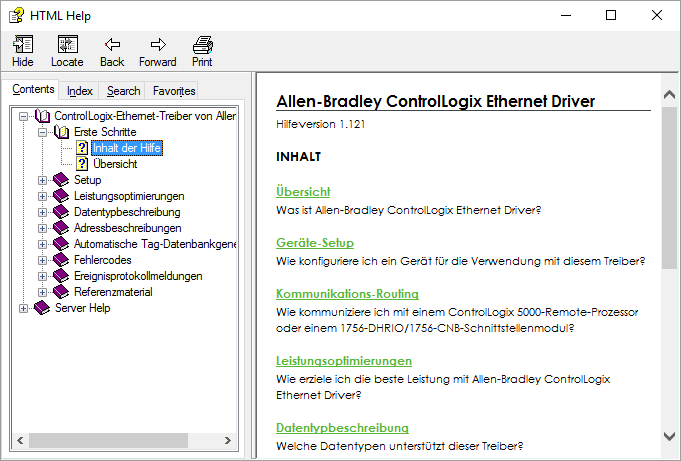Select the Server Help tree label
This screenshot has width=681, height=461.
pos(83,308)
